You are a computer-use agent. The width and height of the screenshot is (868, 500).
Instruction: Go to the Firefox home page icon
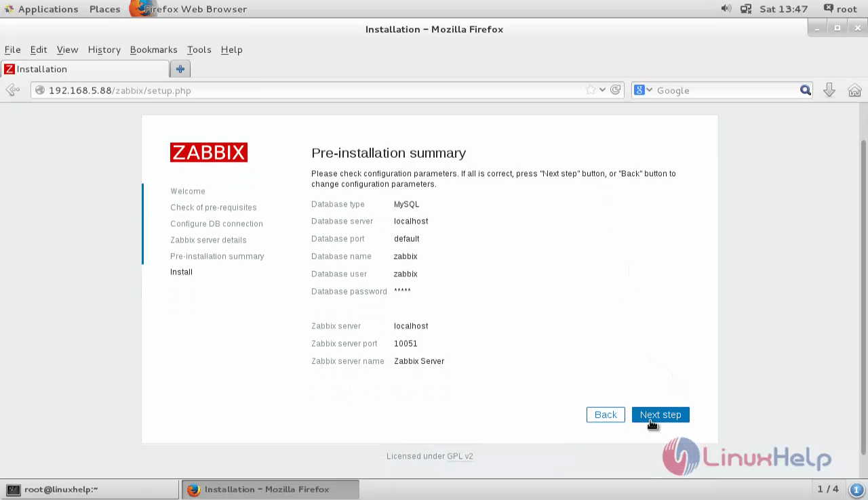(854, 90)
